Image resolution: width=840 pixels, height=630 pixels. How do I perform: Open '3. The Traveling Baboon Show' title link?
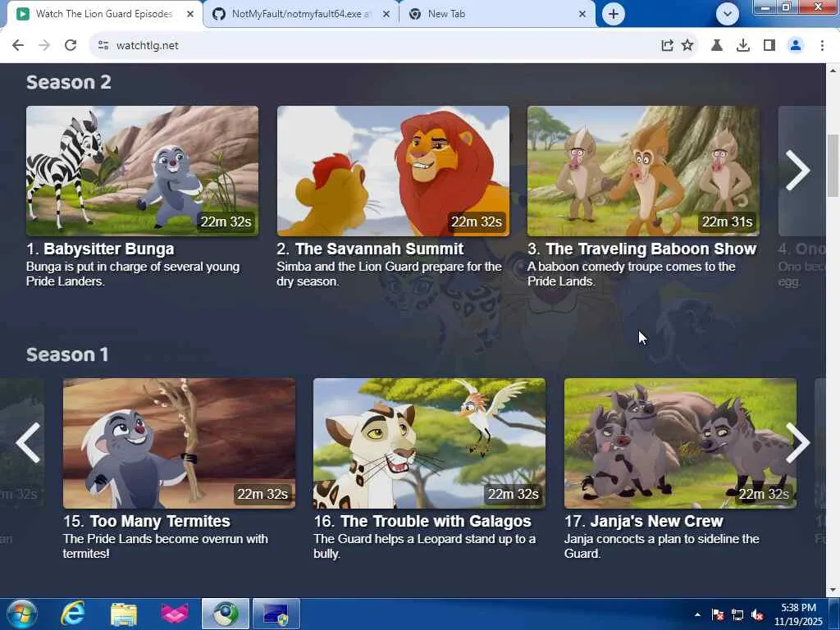[x=641, y=249]
